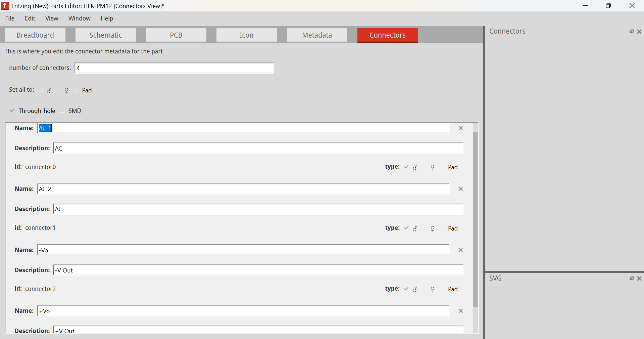Set connector2 type to Pad

449,289
